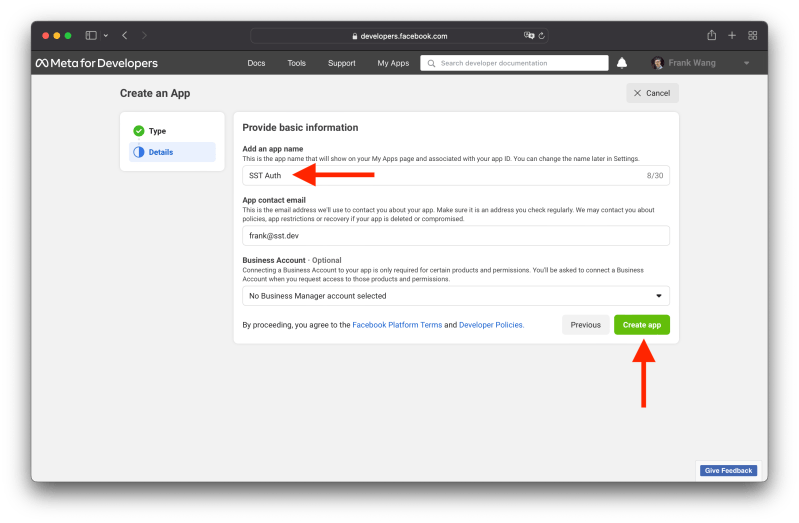Viewport: 799px width, 523px height.
Task: Click the app name field SST Auth
Action: (x=456, y=175)
